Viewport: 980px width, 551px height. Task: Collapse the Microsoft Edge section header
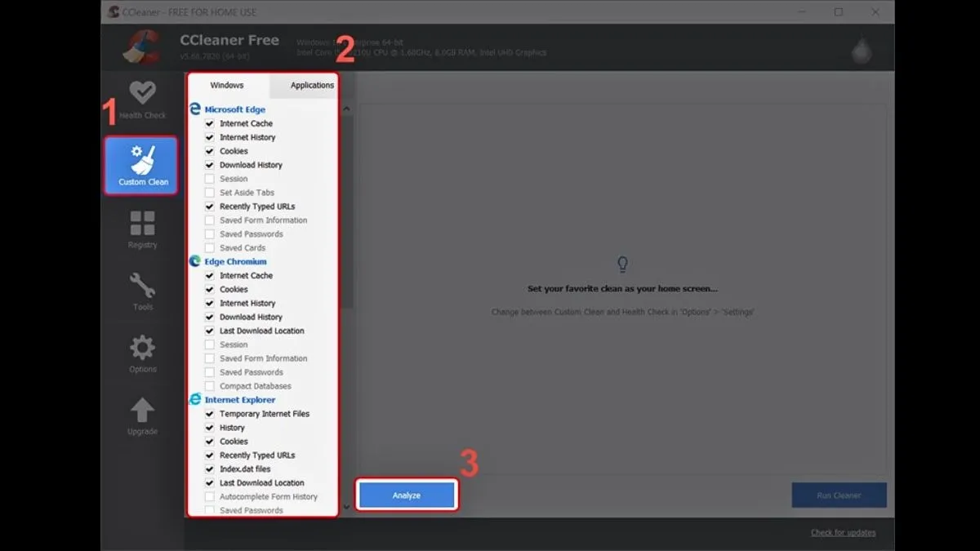pos(234,109)
